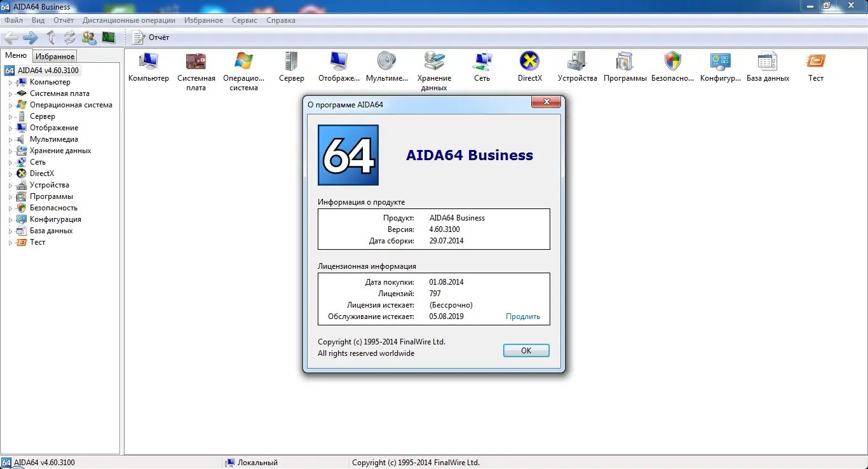Expand the Сеть tree node arrow
Image resolution: width=868 pixels, height=469 pixels.
tap(10, 163)
